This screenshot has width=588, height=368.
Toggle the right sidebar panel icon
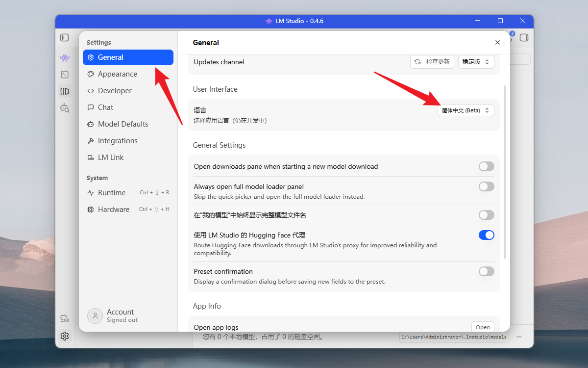[524, 37]
